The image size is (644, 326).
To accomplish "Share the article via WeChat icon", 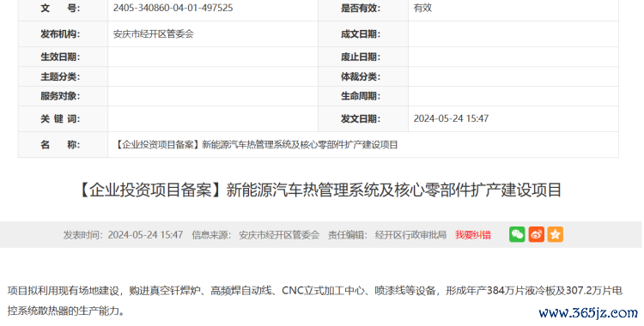I will 517,234.
